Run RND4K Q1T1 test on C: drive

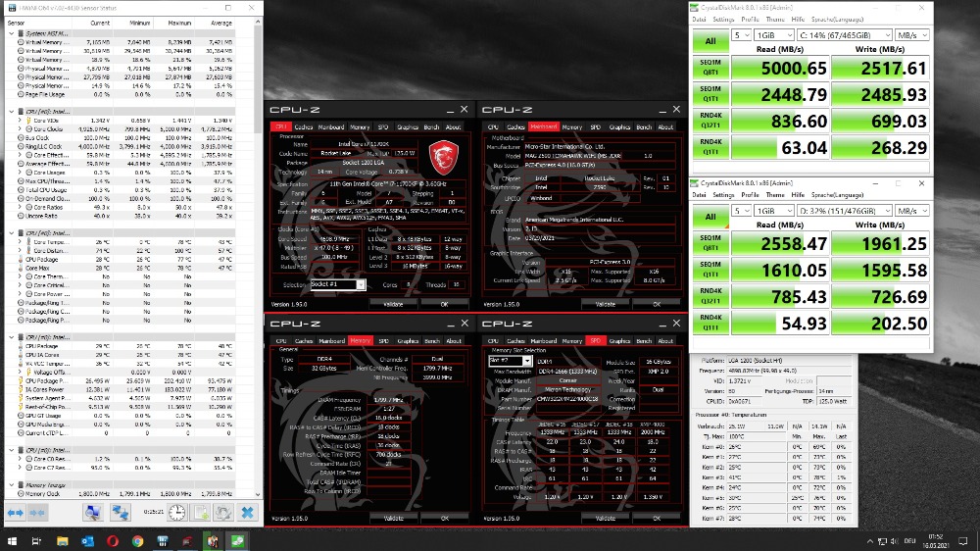click(x=710, y=147)
